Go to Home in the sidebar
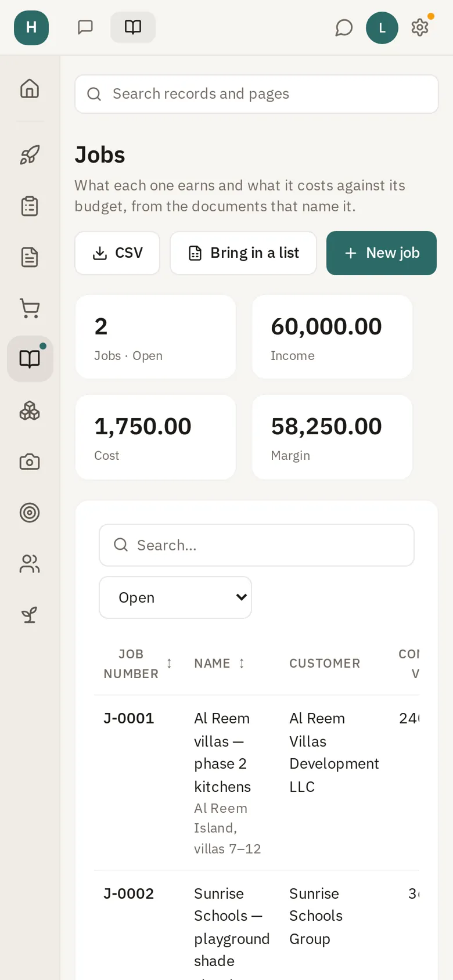Image resolution: width=453 pixels, height=980 pixels. [30, 89]
